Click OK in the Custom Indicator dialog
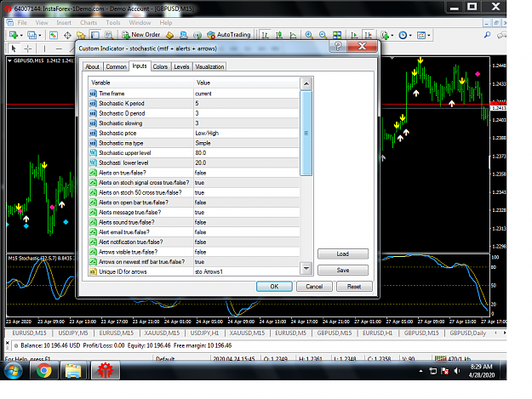The image size is (532, 399). pos(274,287)
